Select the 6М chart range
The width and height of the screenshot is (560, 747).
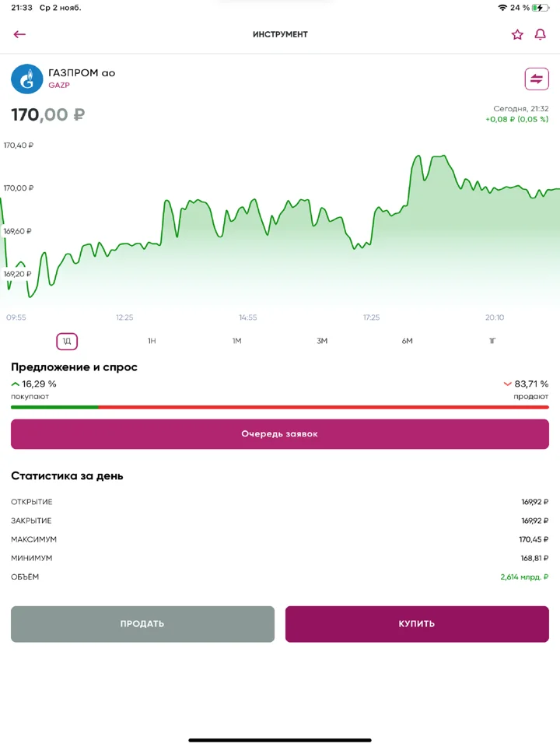tap(407, 341)
